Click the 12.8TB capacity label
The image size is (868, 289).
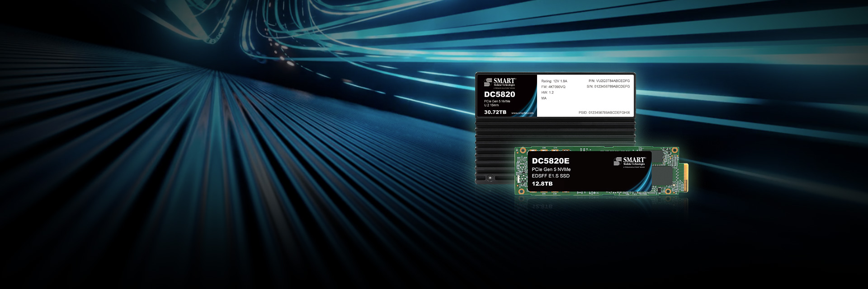tap(542, 184)
